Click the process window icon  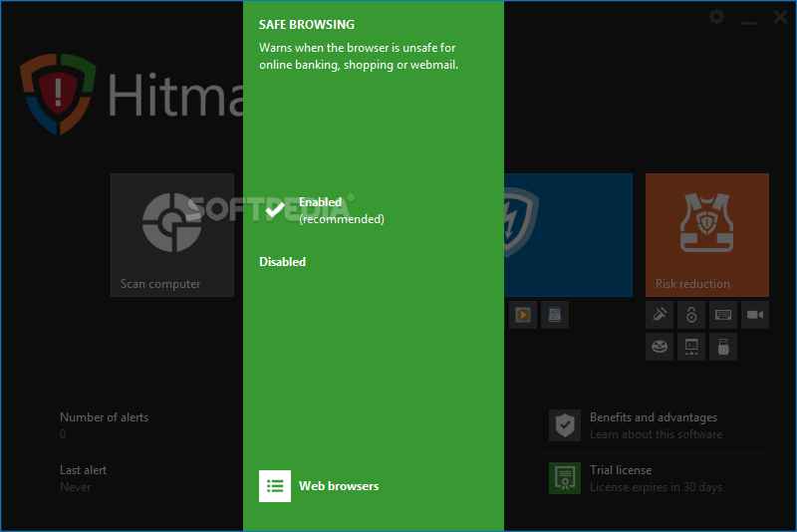[x=691, y=347]
